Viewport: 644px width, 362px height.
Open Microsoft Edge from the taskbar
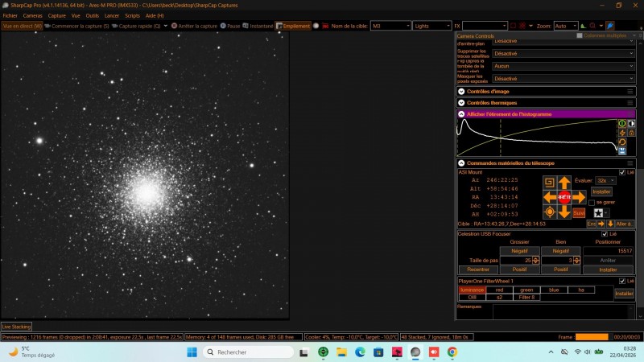coord(360,352)
